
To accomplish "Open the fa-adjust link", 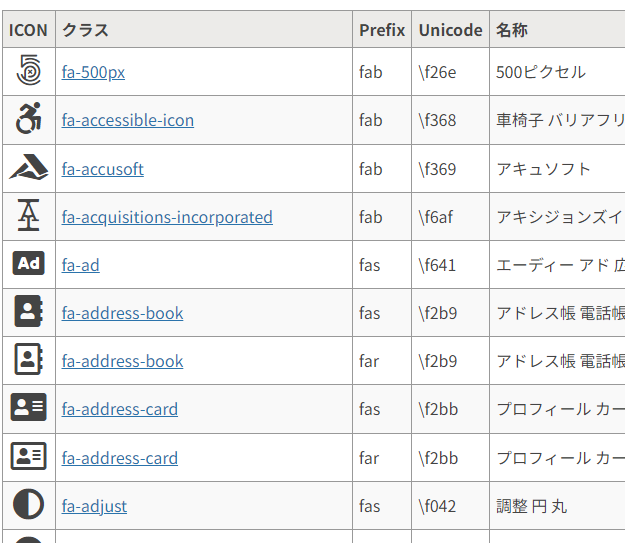I will 94,506.
